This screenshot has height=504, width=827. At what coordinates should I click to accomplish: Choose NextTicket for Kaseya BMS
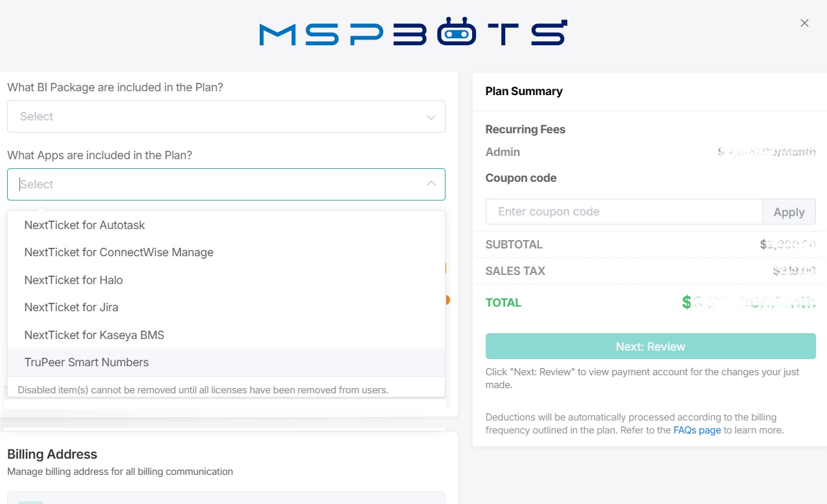(x=94, y=335)
